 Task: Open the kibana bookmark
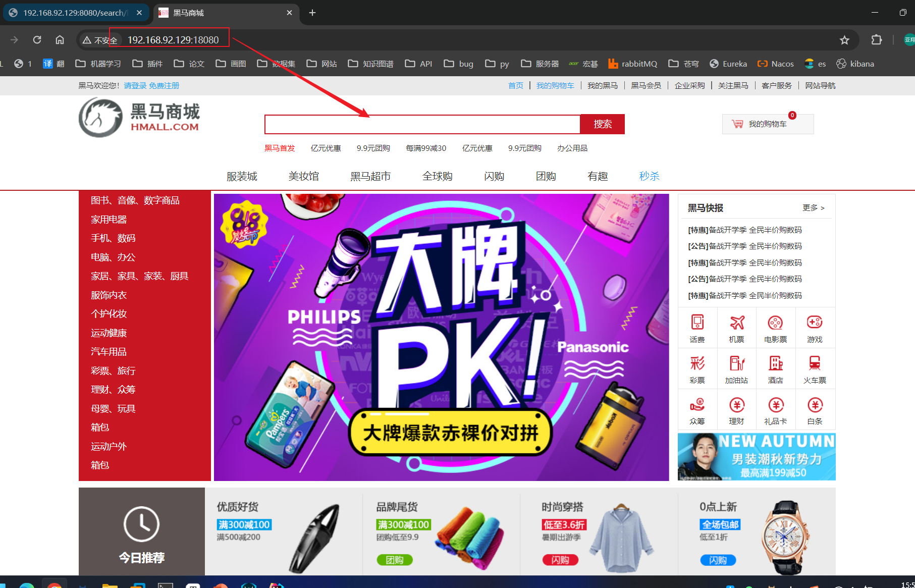tap(855, 64)
